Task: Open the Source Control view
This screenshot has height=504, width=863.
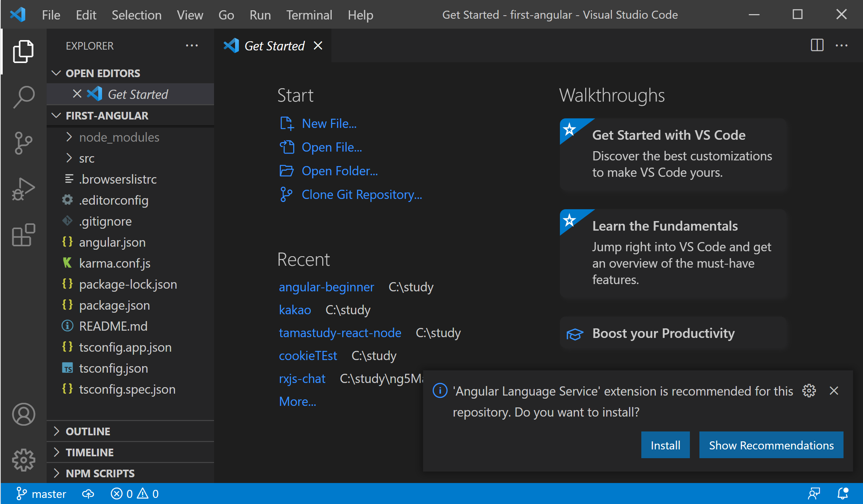Action: (x=24, y=143)
